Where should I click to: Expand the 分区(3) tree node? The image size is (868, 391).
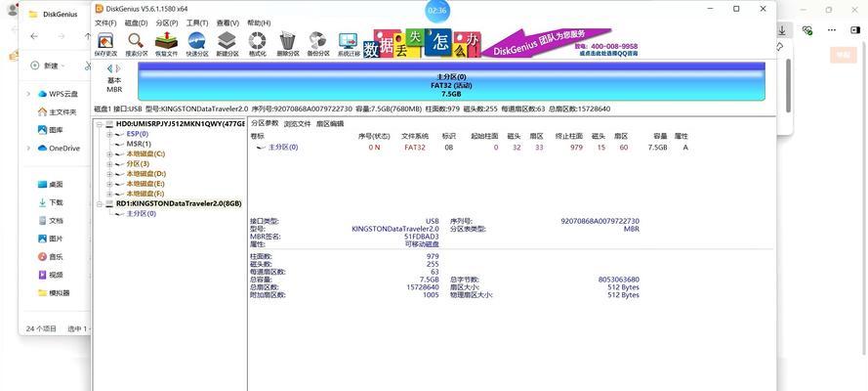click(x=109, y=164)
